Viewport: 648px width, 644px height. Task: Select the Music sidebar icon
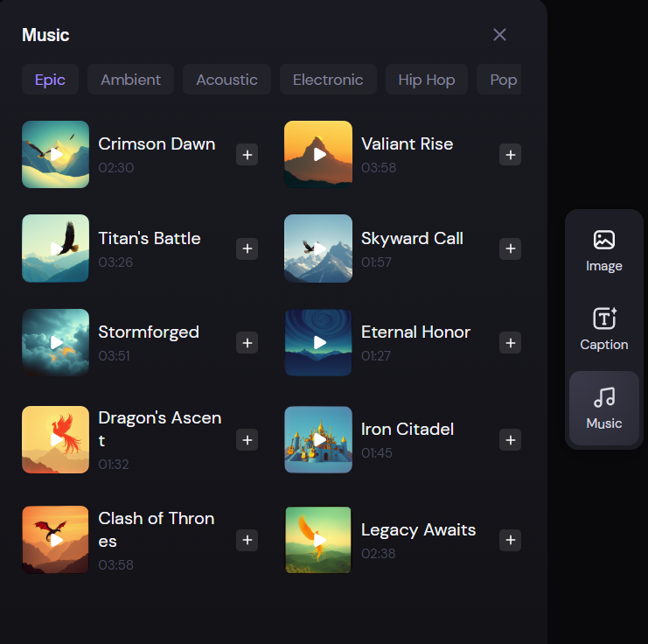tap(603, 409)
